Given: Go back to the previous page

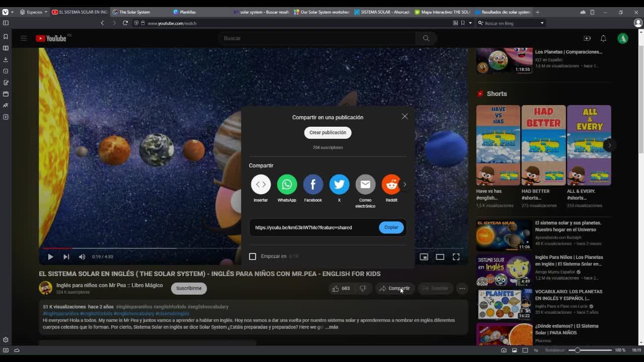Looking at the screenshot, I should click(102, 23).
